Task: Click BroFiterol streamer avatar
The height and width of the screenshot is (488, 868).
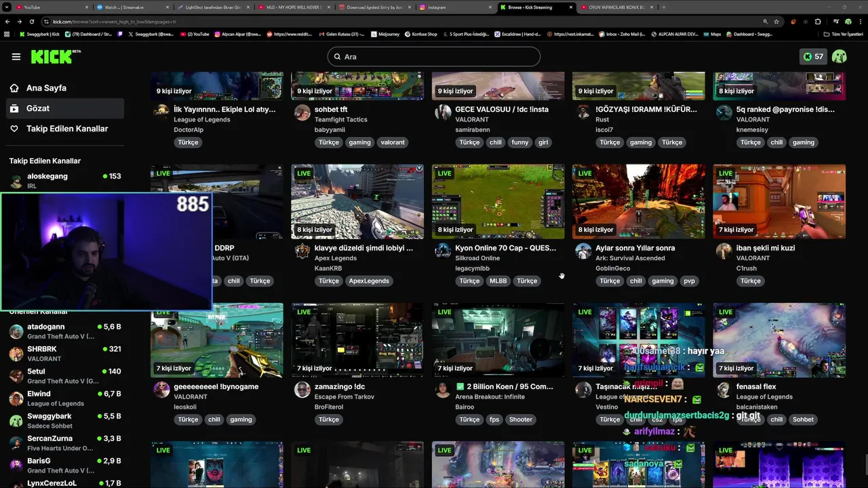Action: 302,390
